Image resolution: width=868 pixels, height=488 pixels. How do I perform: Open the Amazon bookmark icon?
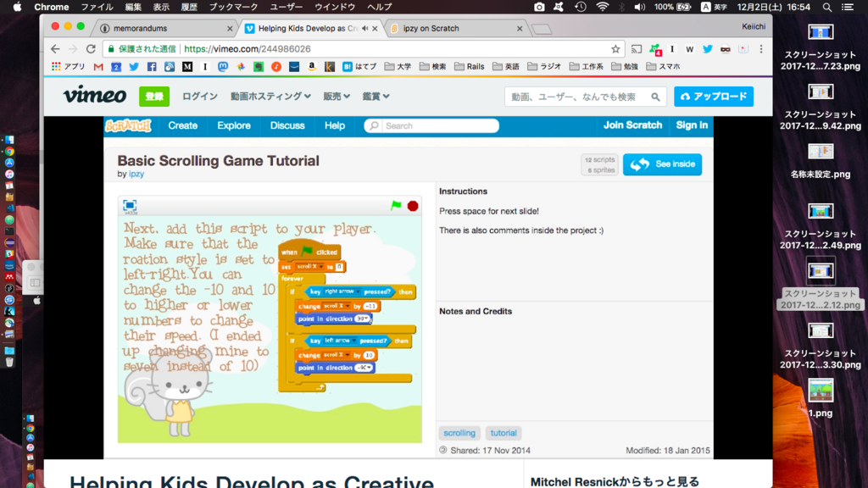(x=312, y=66)
